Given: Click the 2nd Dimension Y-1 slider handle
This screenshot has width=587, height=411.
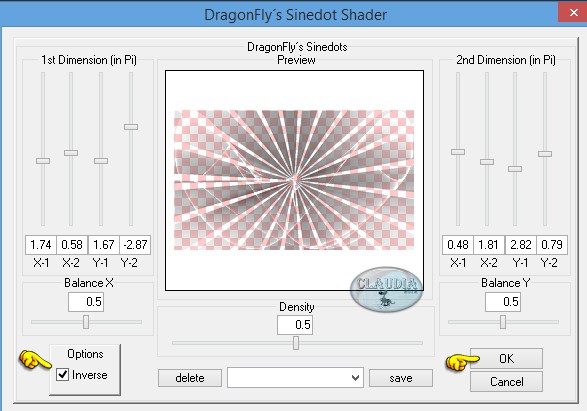Looking at the screenshot, I should (515, 169).
